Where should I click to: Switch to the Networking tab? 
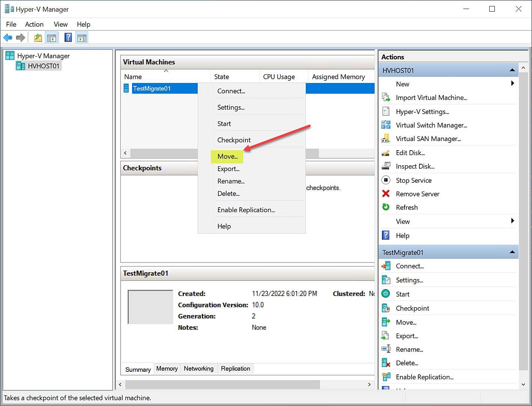click(198, 369)
